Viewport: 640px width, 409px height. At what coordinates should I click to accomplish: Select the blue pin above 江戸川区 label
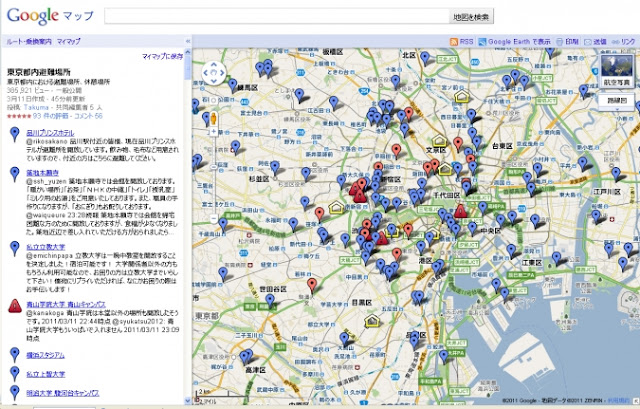point(616,174)
